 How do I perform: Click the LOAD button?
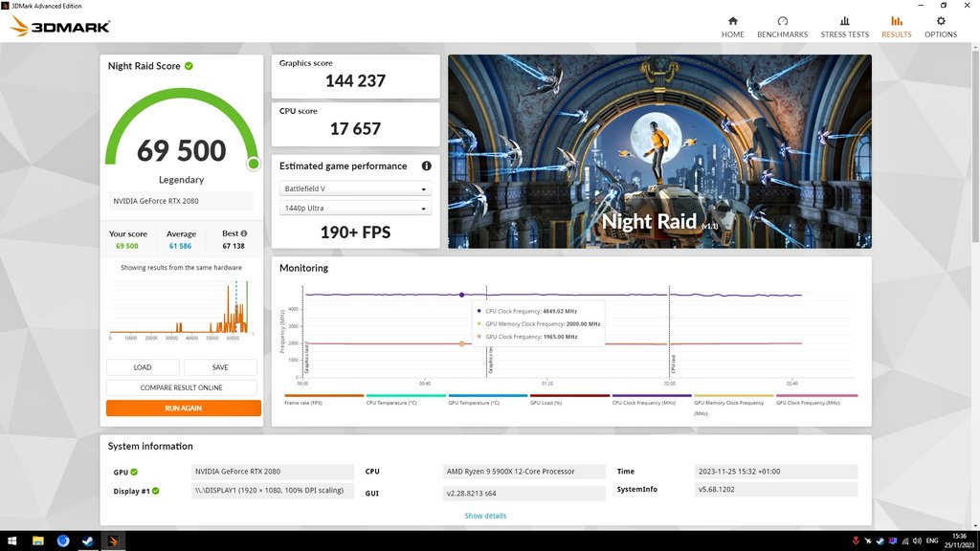click(143, 367)
